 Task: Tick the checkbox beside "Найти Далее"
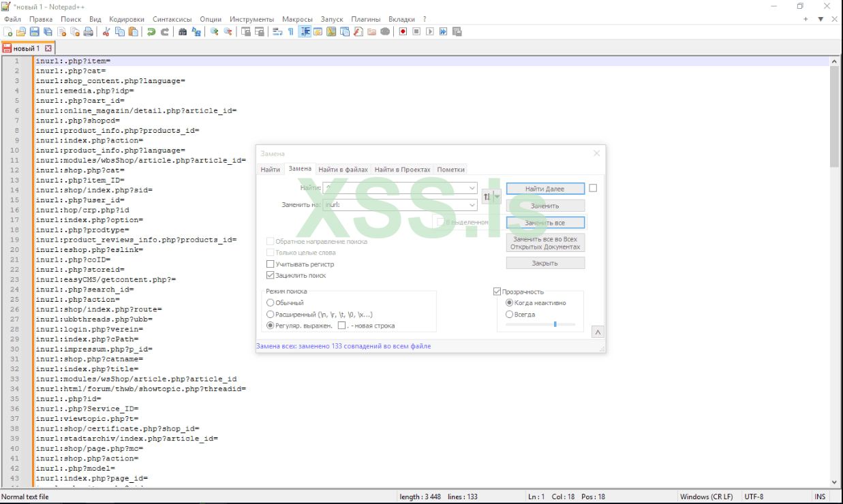(593, 188)
